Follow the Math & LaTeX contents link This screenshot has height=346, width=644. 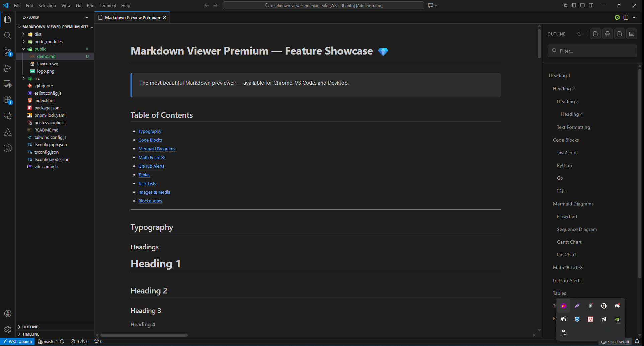152,158
